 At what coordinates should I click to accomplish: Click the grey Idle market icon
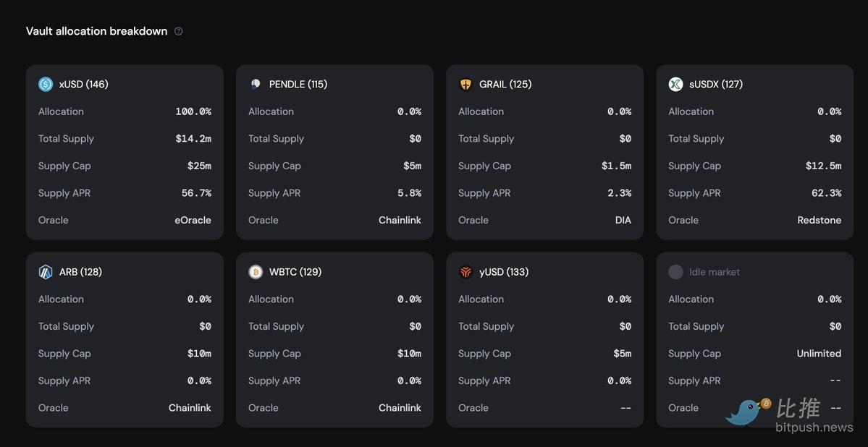[x=675, y=272]
